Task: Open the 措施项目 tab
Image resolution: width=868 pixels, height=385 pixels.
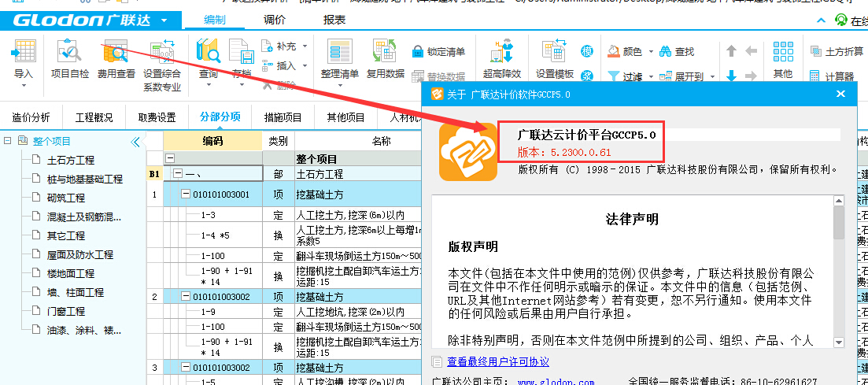Action: tap(283, 117)
